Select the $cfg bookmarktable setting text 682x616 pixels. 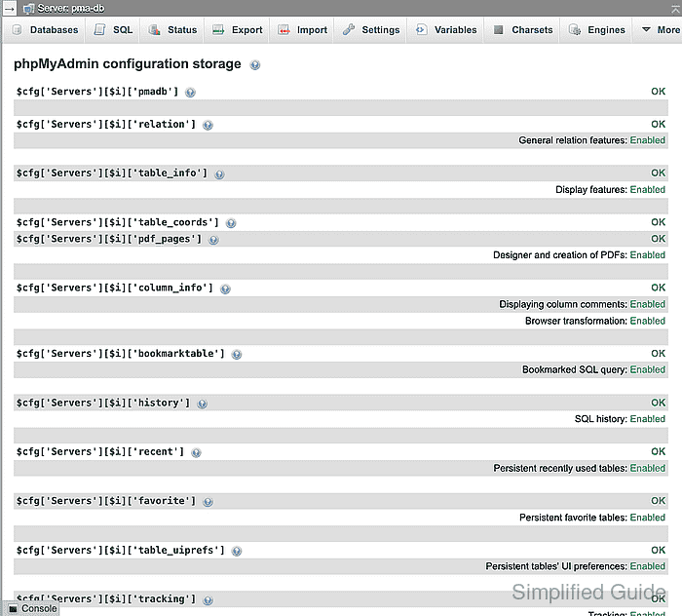pyautogui.click(x=121, y=354)
